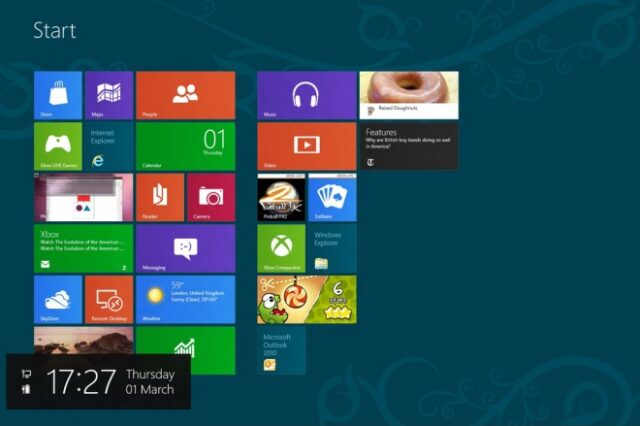Open the Glazed Doughnuts recipe tile
Image resolution: width=640 pixels, height=426 pixels.
[x=409, y=95]
